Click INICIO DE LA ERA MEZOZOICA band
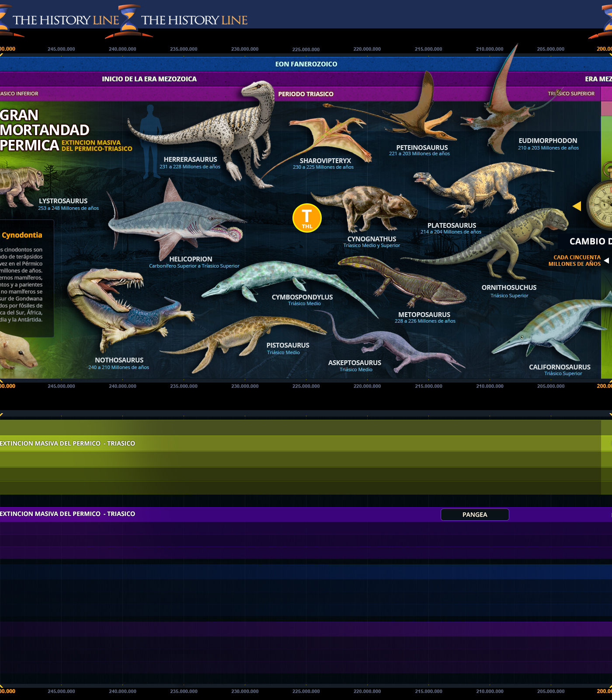The width and height of the screenshot is (612, 700). [x=150, y=79]
